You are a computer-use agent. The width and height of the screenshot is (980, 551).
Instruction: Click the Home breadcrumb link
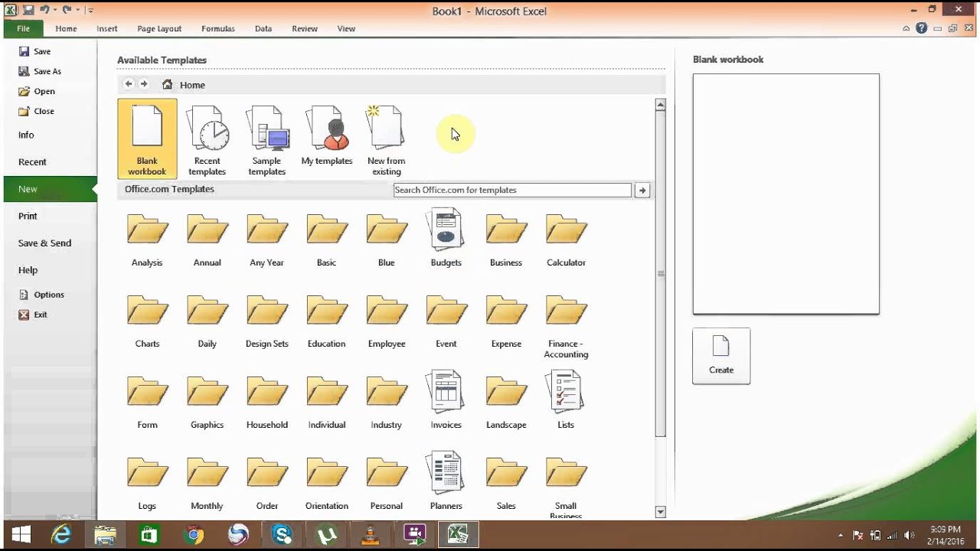tap(192, 85)
